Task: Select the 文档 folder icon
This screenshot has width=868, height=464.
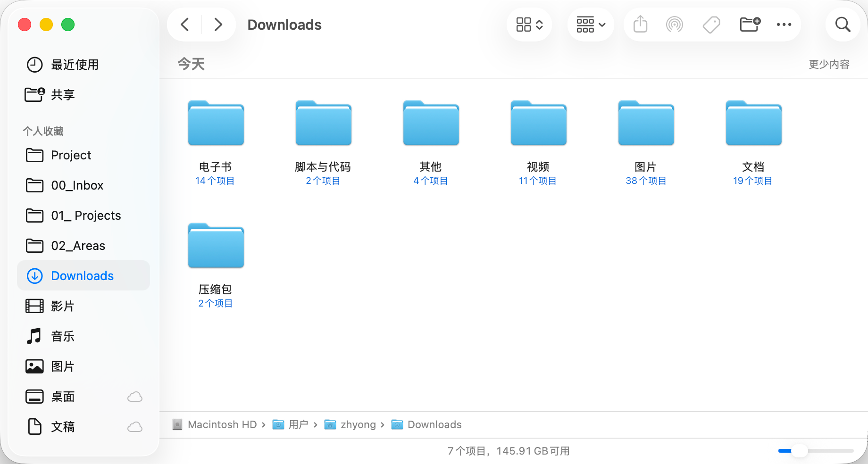Action: [754, 123]
